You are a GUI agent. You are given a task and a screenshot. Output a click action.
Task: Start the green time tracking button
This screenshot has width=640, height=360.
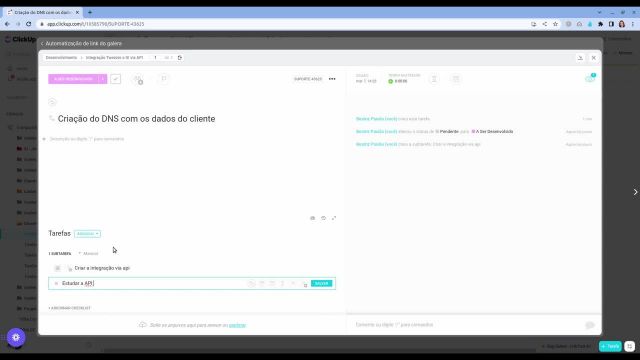click(391, 81)
